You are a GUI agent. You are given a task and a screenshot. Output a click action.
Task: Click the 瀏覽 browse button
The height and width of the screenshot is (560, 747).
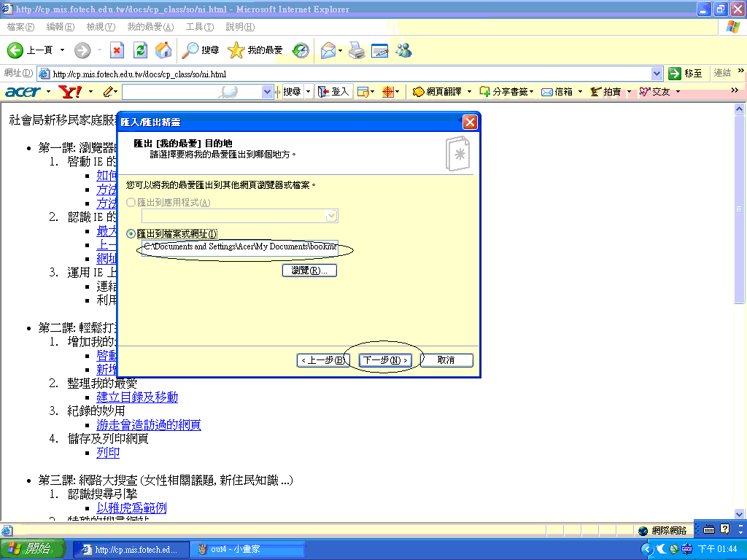click(309, 271)
